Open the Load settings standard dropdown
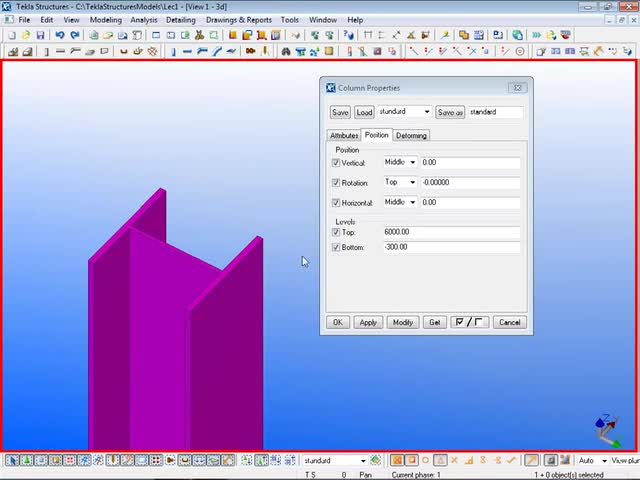640x480 pixels. (404, 111)
